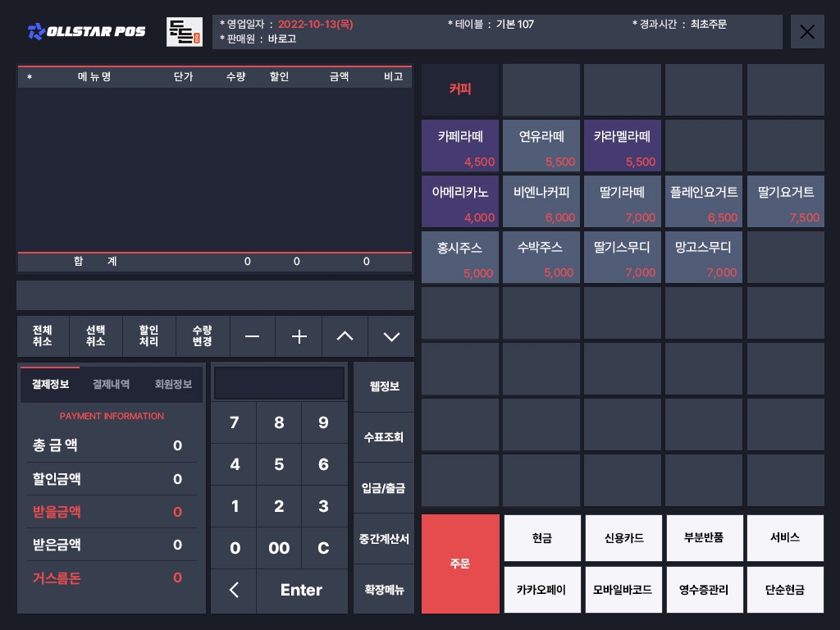Viewport: 840px width, 630px height.
Task: Select 카카오페이 payment method
Action: [541, 589]
